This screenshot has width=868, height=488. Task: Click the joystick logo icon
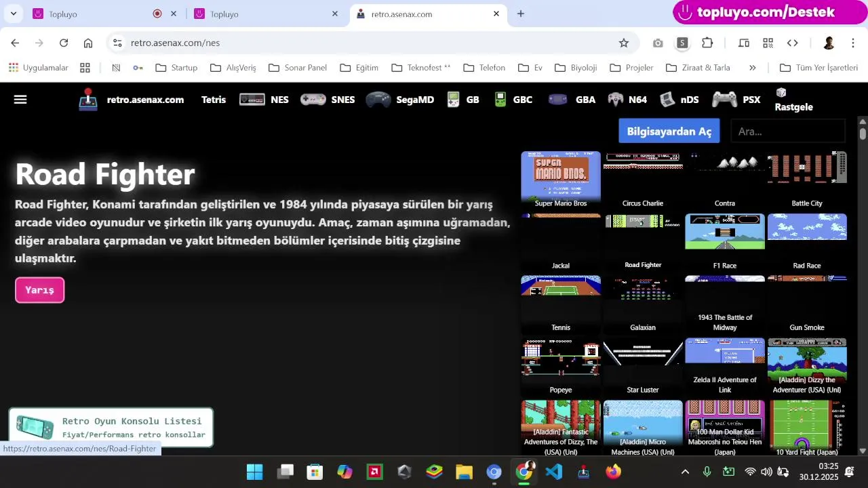tap(88, 100)
